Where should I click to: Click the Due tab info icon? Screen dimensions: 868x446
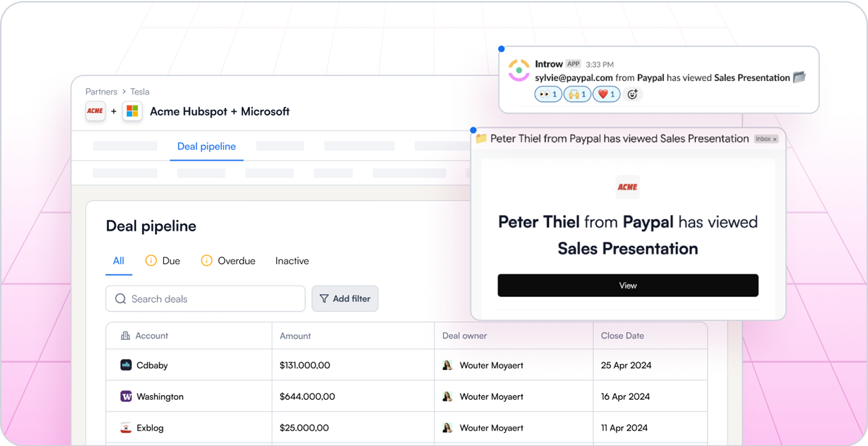point(151,261)
